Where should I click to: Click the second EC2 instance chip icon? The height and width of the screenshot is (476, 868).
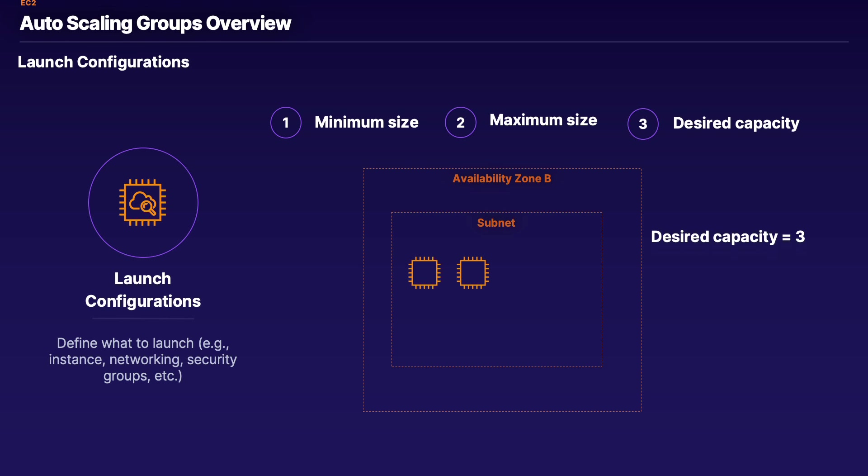pyautogui.click(x=473, y=273)
